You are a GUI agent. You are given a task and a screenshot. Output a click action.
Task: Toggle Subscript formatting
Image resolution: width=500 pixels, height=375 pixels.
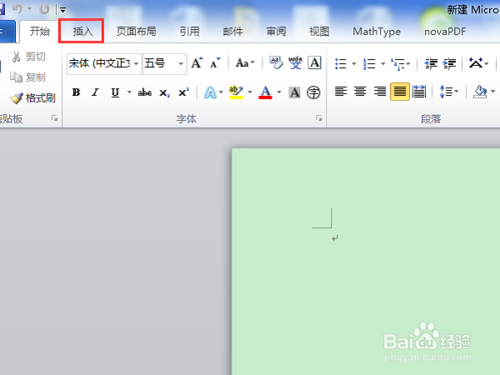[164, 93]
